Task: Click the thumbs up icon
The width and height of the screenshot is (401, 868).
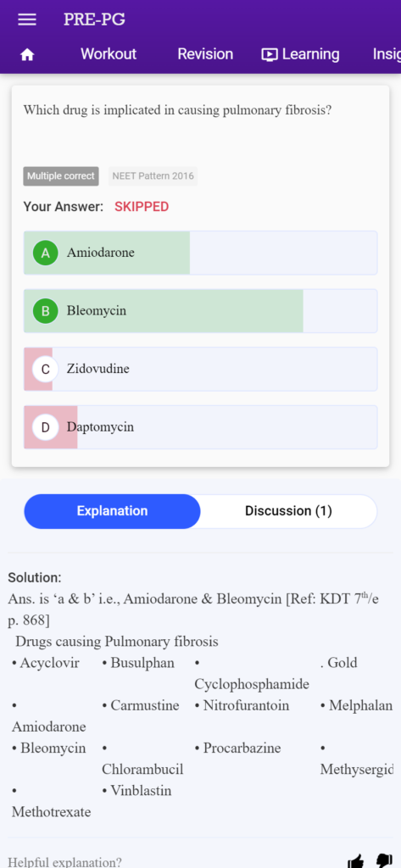Action: point(357,861)
